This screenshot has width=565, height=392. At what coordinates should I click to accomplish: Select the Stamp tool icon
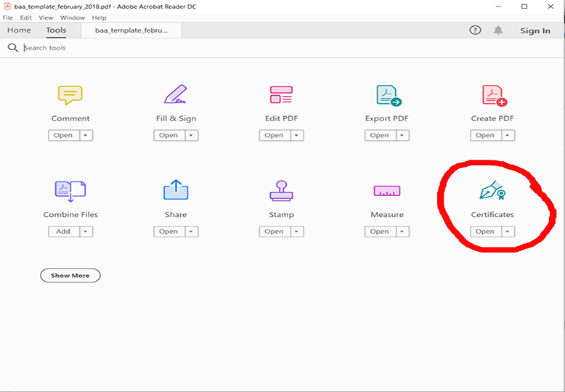click(281, 191)
